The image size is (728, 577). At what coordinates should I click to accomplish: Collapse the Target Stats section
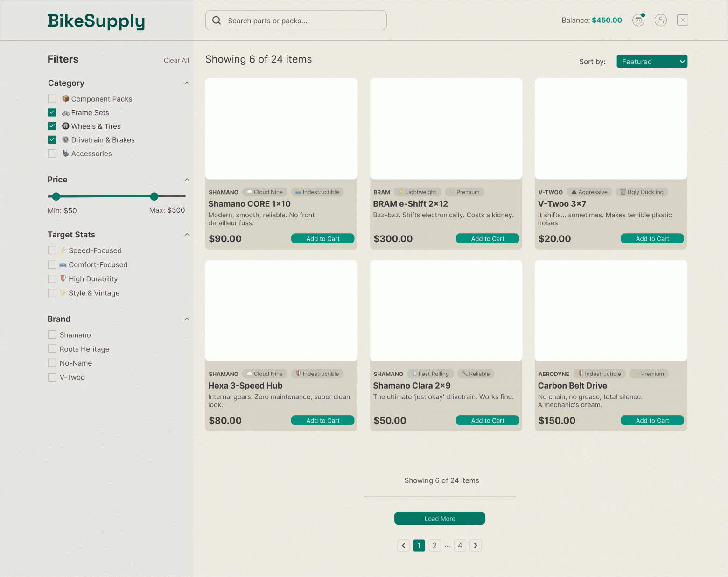pos(187,235)
